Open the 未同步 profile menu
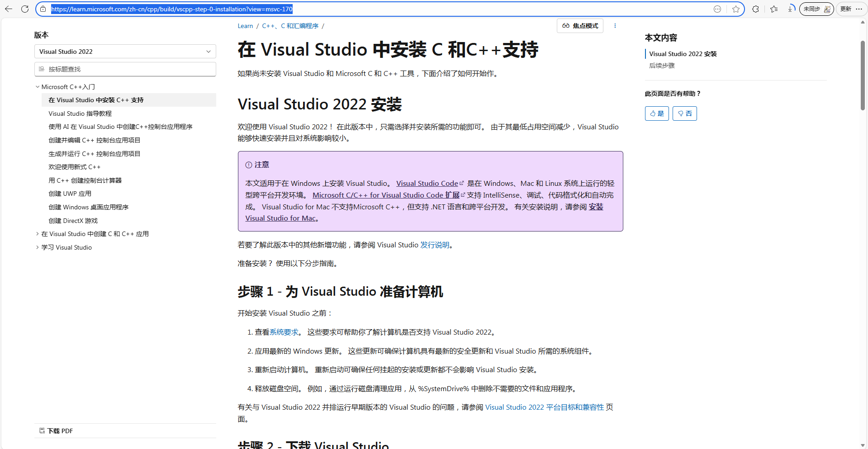The height and width of the screenshot is (449, 868). 816,9
